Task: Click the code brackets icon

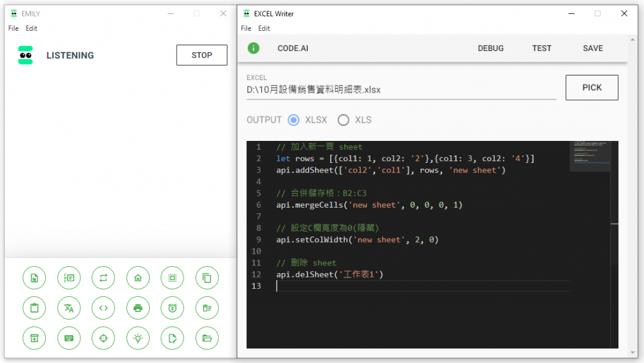Action: point(104,308)
